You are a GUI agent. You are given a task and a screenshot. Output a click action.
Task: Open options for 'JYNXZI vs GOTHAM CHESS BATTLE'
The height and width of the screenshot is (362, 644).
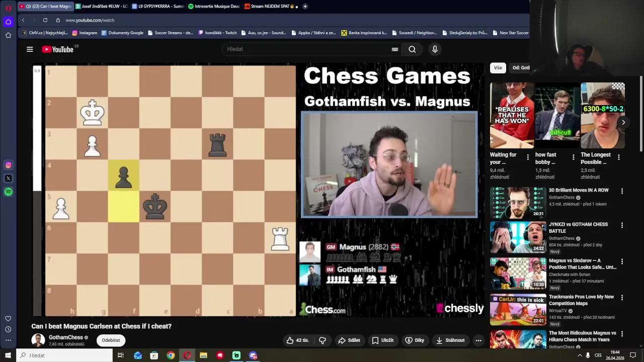622,225
